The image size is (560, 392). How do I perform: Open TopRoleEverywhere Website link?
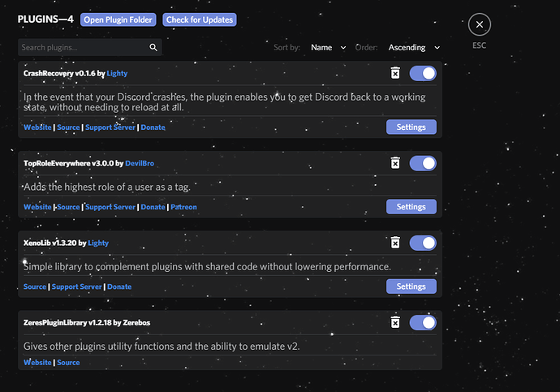tap(37, 207)
